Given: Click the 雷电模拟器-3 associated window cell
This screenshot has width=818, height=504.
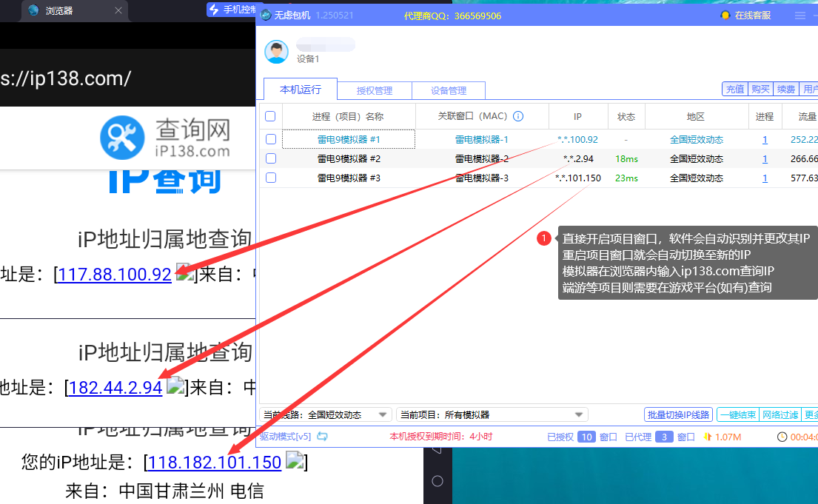Looking at the screenshot, I should pos(481,178).
